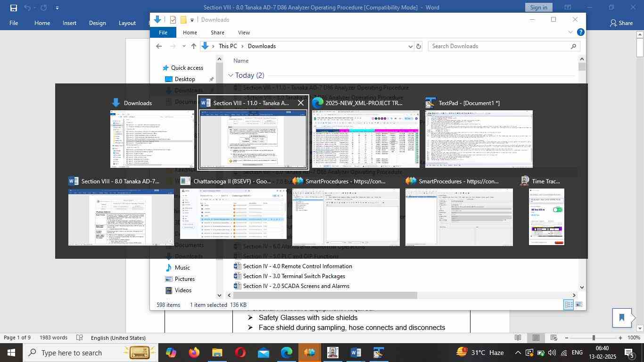Select Time Tracker window thumbnail

[x=546, y=217]
